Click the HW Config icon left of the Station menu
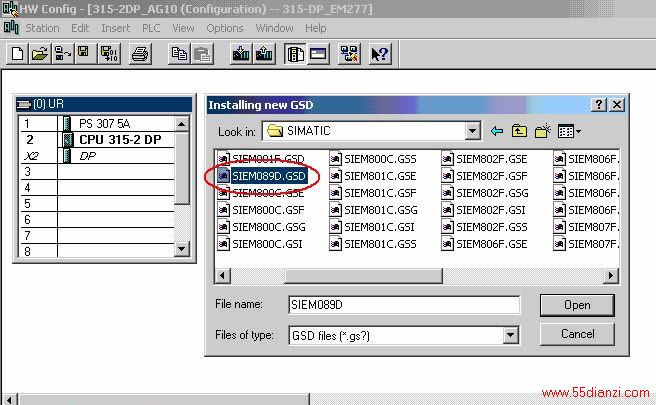The image size is (656, 405). click(x=11, y=28)
